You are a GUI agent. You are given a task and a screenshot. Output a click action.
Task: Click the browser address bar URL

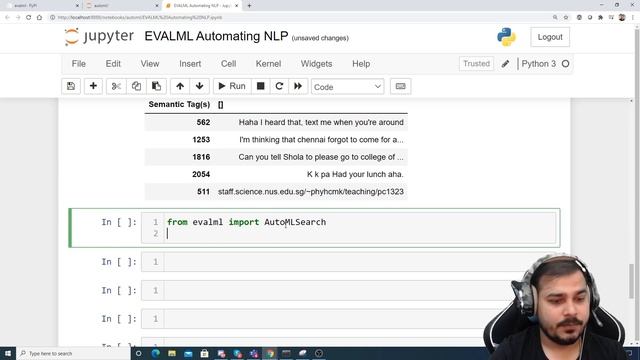pos(140,18)
